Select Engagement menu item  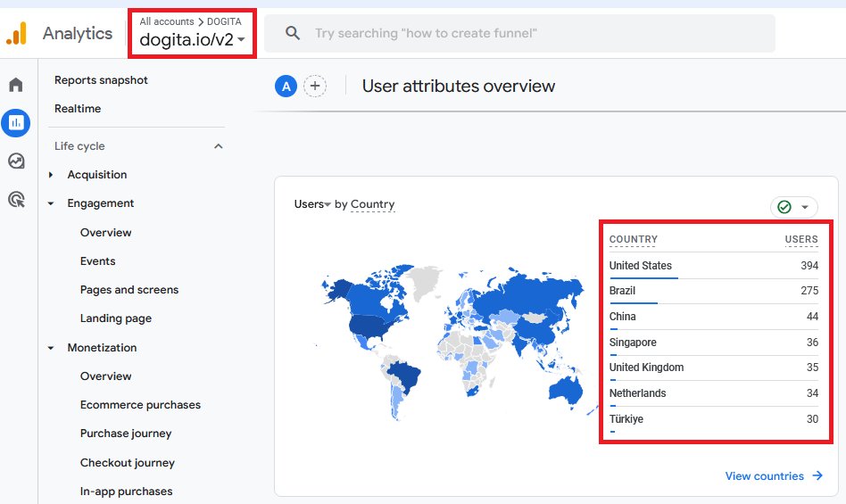pos(100,203)
